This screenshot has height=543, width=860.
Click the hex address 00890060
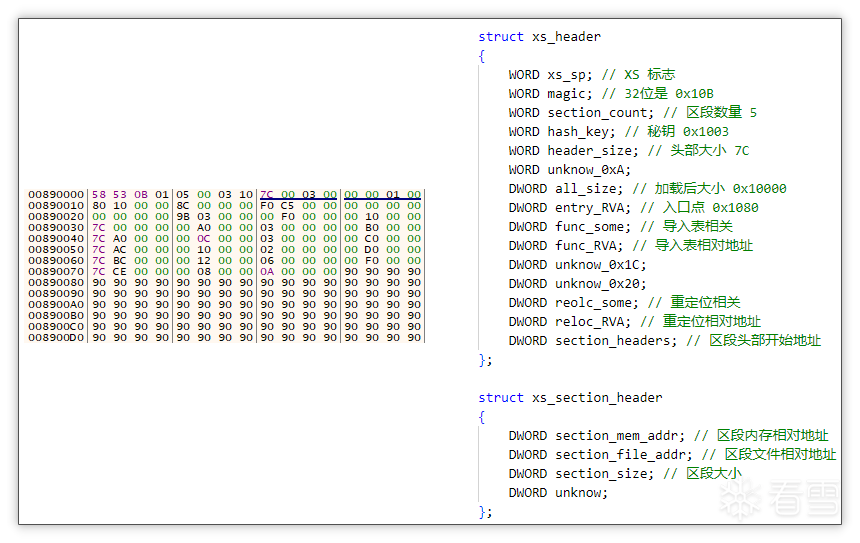56,261
